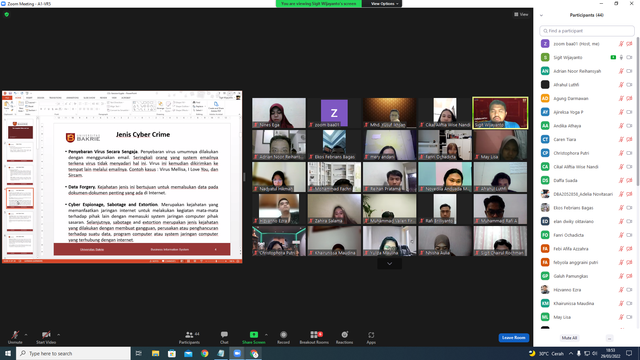Start recording with the Record button
640x360 pixels.
point(283,337)
